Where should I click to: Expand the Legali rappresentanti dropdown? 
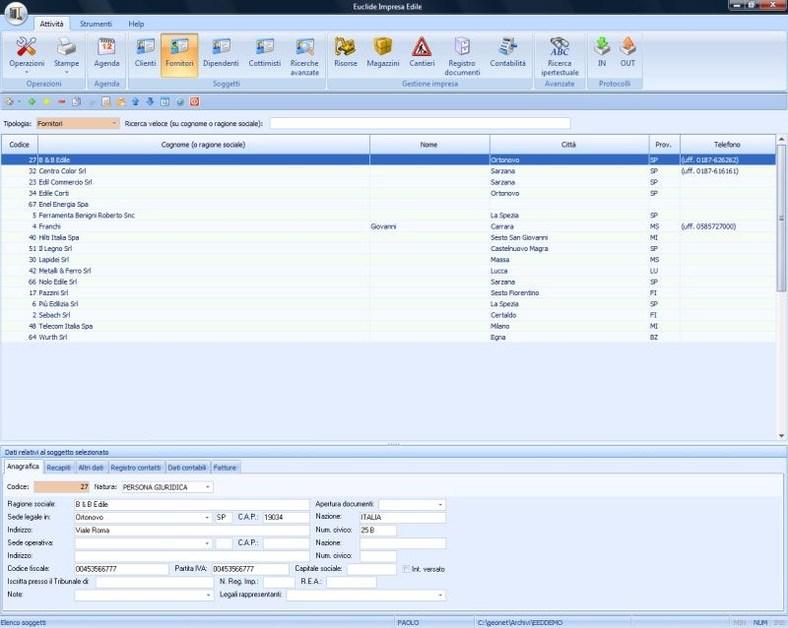pos(440,595)
